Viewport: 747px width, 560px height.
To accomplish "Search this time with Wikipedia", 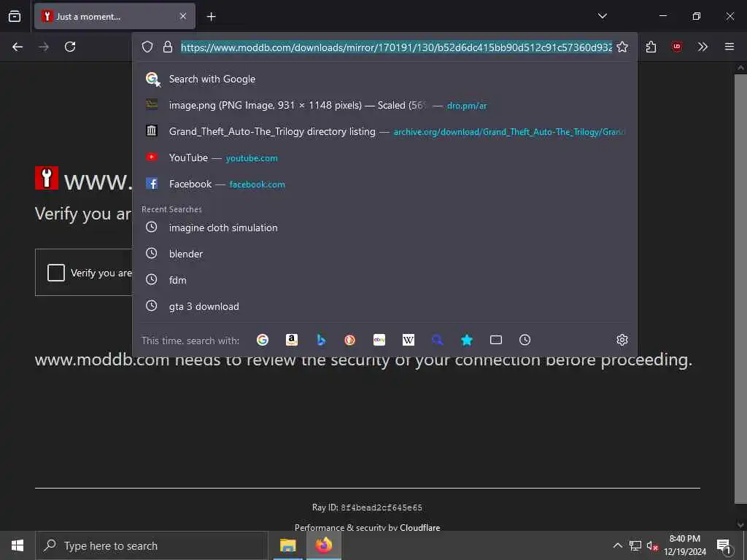I will coord(409,340).
